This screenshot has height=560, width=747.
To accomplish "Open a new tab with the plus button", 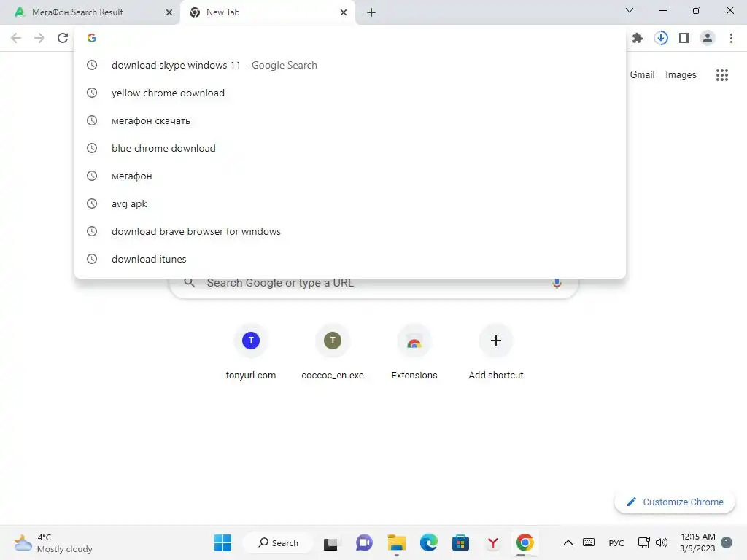I will coord(371,12).
